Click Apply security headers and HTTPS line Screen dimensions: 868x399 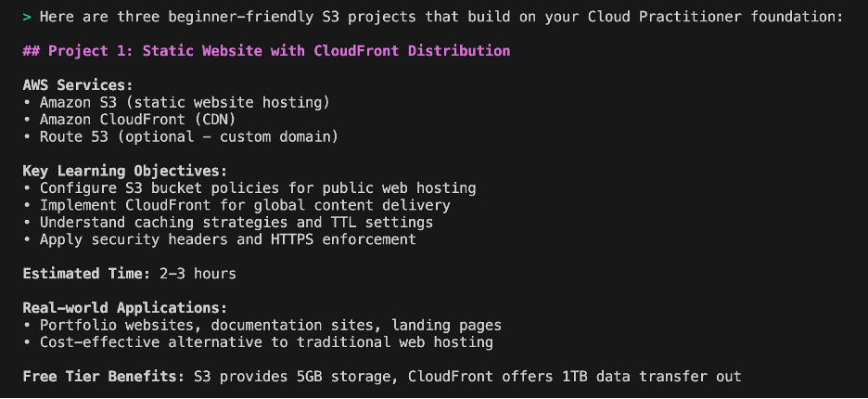pos(227,239)
